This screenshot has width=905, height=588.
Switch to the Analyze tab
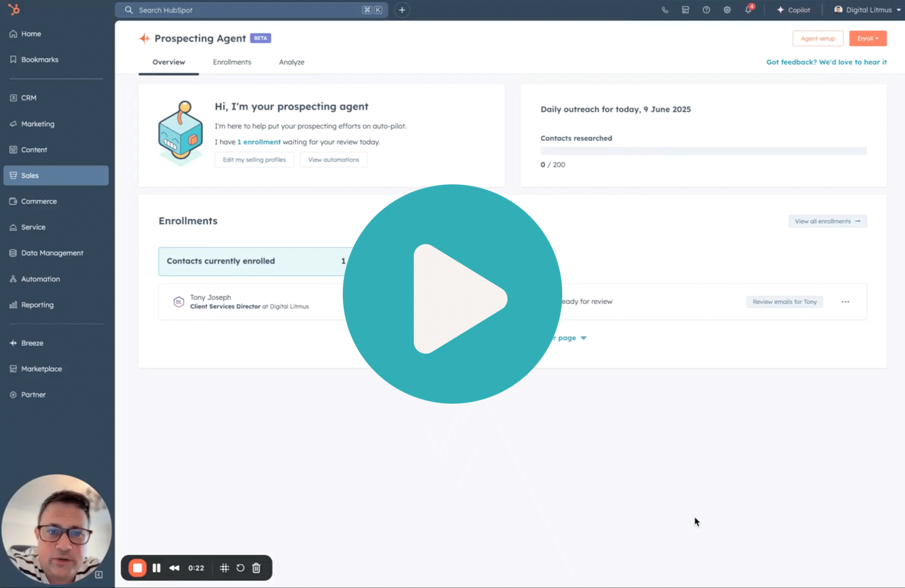click(x=291, y=62)
